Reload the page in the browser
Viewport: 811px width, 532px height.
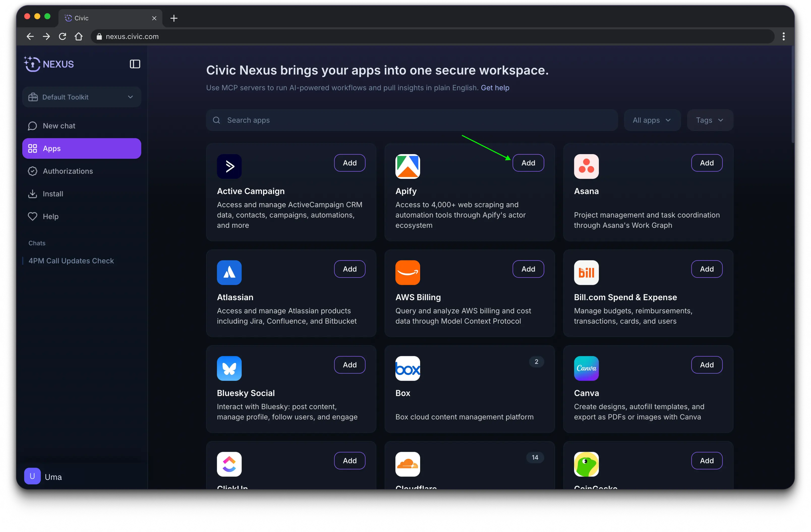pos(62,37)
